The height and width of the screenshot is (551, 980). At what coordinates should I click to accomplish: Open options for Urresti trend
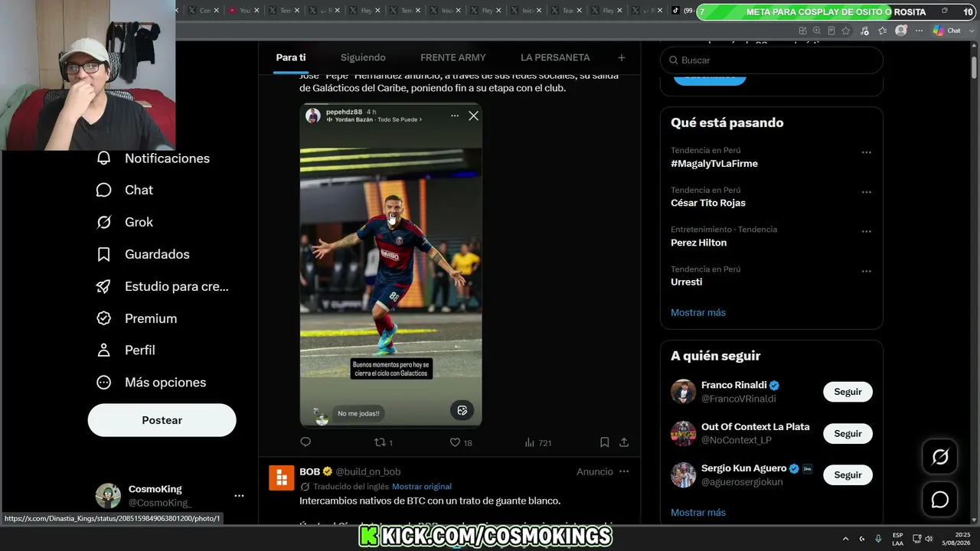(x=866, y=271)
